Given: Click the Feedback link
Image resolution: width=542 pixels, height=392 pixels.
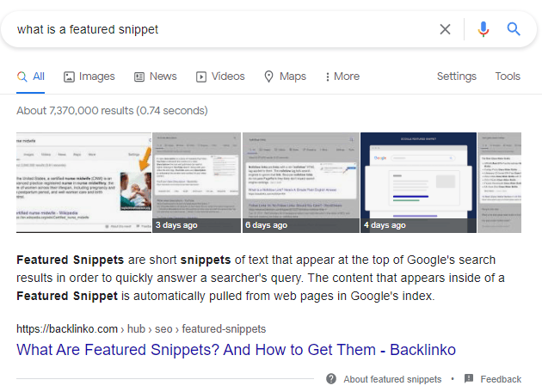Looking at the screenshot, I should (501, 379).
